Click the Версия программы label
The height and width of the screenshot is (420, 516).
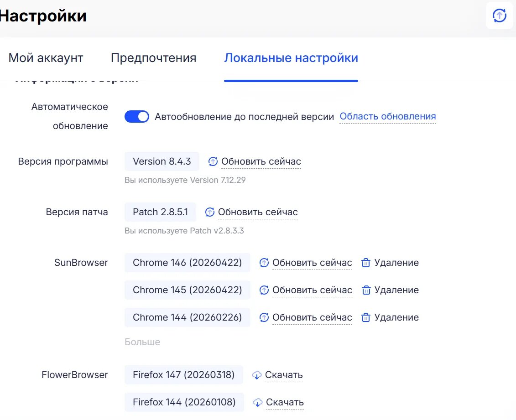[x=63, y=161]
